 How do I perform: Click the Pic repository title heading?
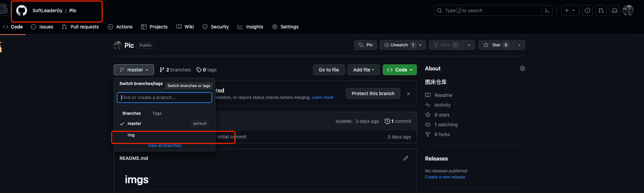coord(129,45)
